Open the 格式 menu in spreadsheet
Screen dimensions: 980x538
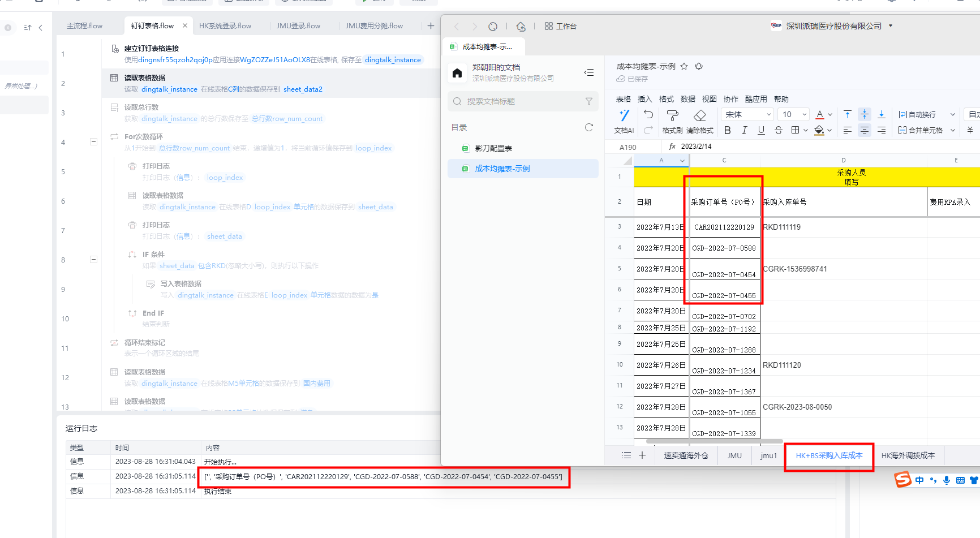click(667, 99)
